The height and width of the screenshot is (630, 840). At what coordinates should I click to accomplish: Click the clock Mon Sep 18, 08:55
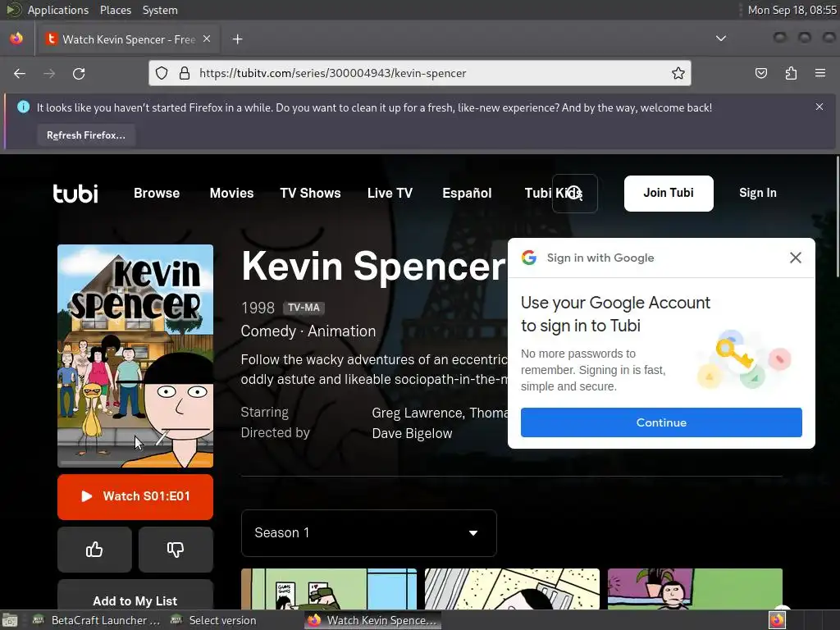tap(792, 10)
